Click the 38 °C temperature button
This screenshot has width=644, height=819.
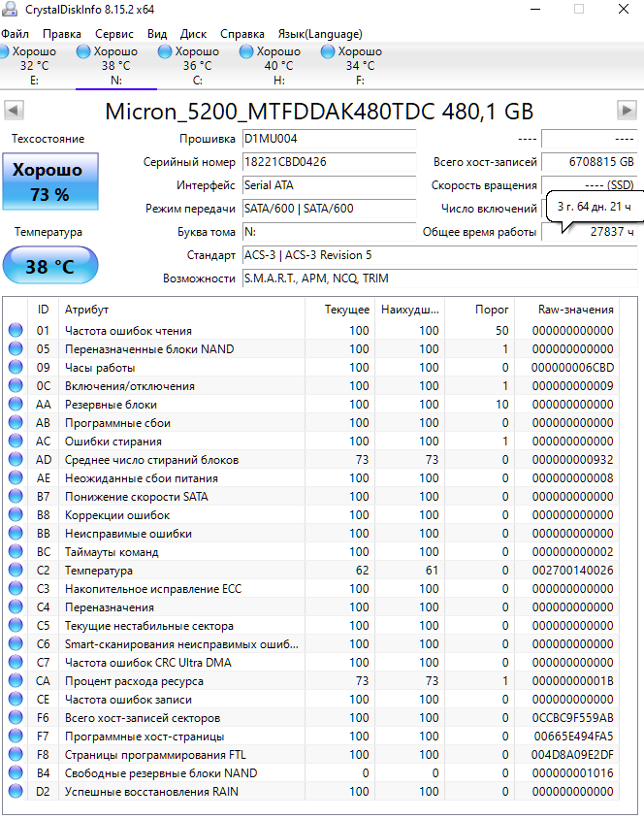tap(50, 265)
